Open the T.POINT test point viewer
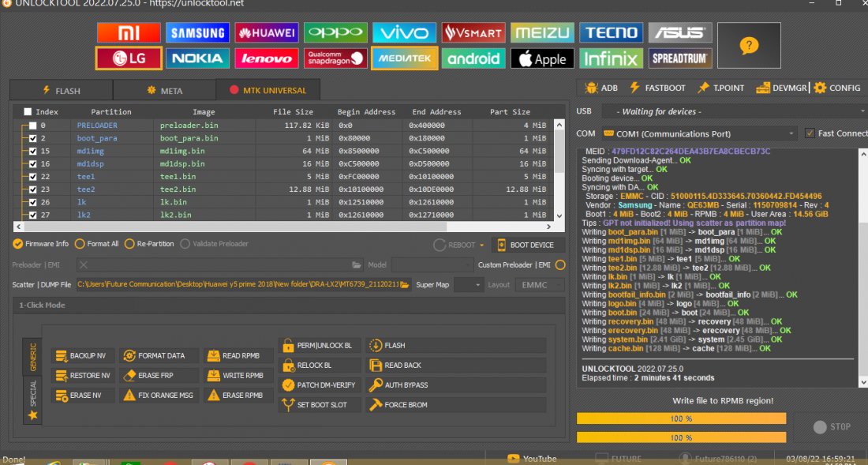Screen dimensions: 868x465 720,88
